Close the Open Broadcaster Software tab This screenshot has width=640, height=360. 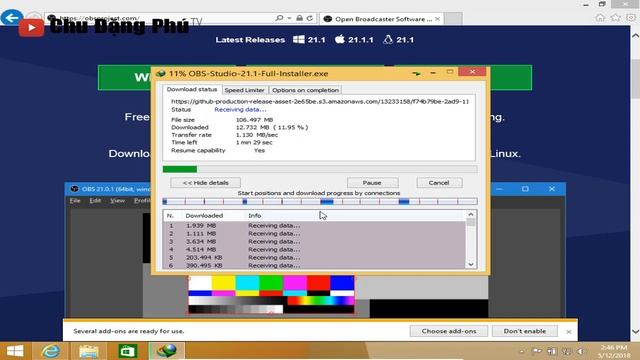pyautogui.click(x=438, y=19)
